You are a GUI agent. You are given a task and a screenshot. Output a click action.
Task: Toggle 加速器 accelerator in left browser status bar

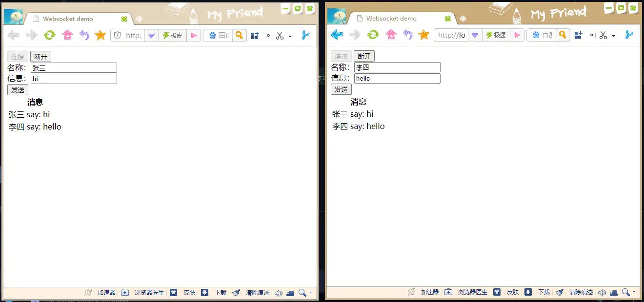106,293
